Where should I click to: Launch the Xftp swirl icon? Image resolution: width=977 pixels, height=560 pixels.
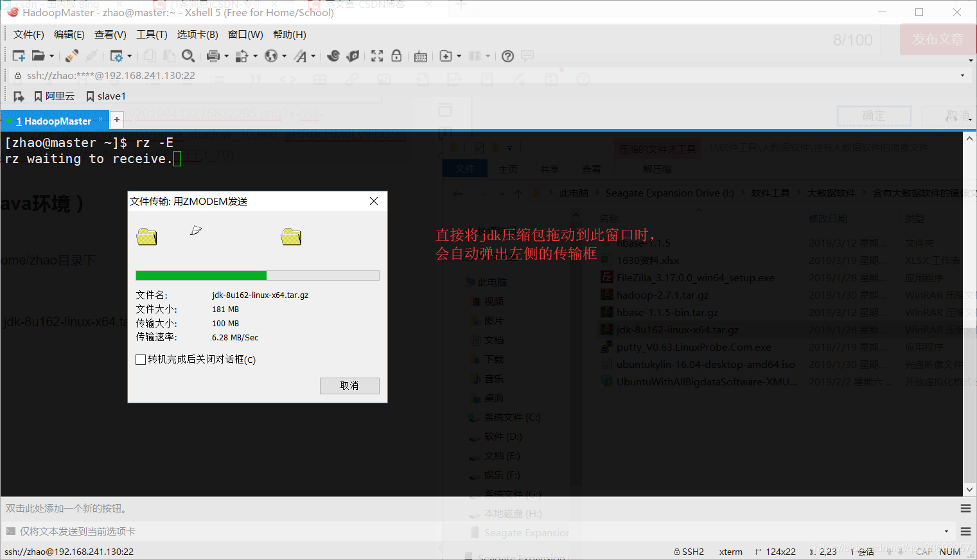click(x=333, y=56)
